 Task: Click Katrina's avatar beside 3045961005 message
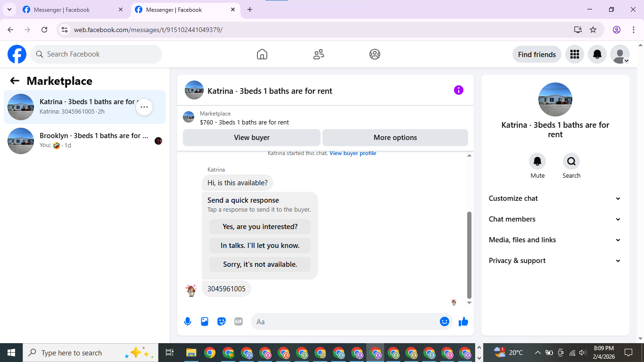click(x=191, y=290)
